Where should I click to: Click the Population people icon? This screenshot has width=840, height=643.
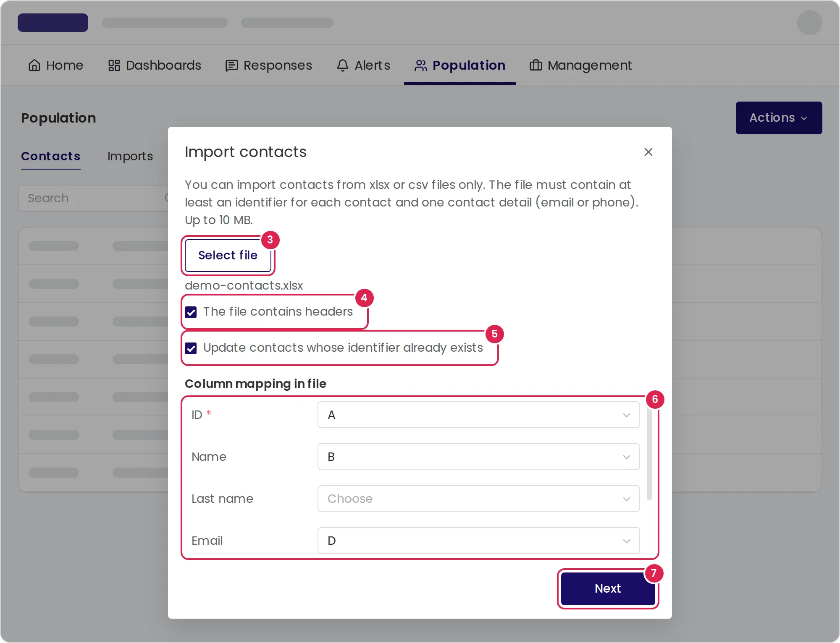pos(421,65)
